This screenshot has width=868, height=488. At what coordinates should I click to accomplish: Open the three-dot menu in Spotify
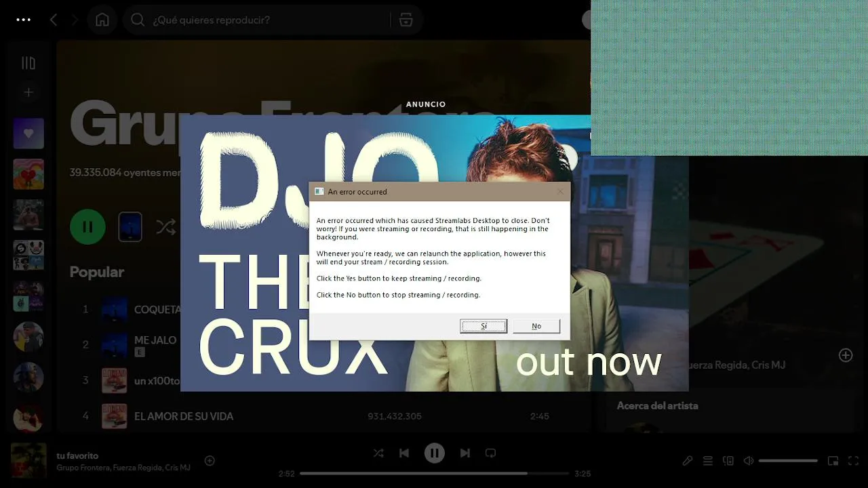click(x=24, y=20)
